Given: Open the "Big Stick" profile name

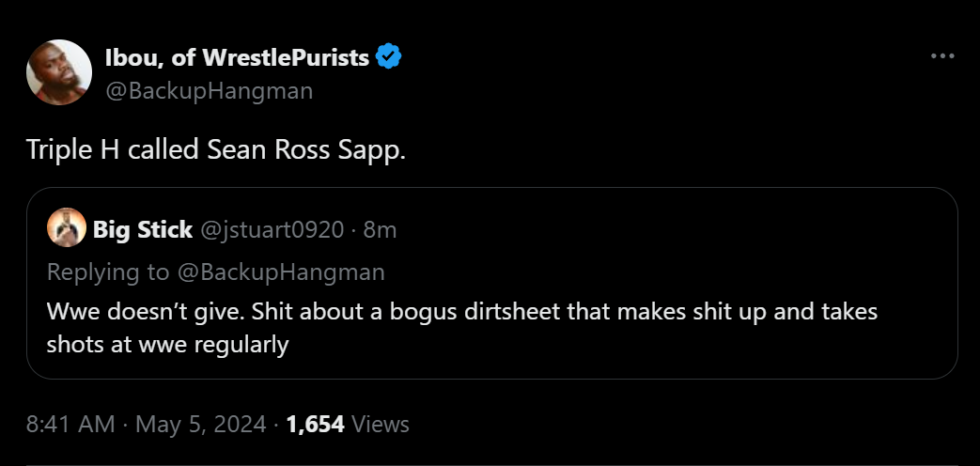Looking at the screenshot, I should (x=143, y=228).
